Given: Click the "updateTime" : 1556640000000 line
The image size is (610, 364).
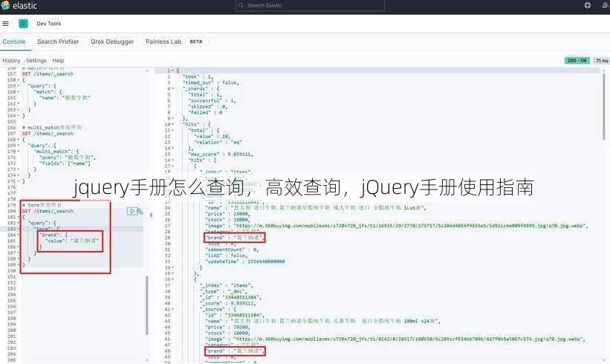Looking at the screenshot, I should coord(244,261).
